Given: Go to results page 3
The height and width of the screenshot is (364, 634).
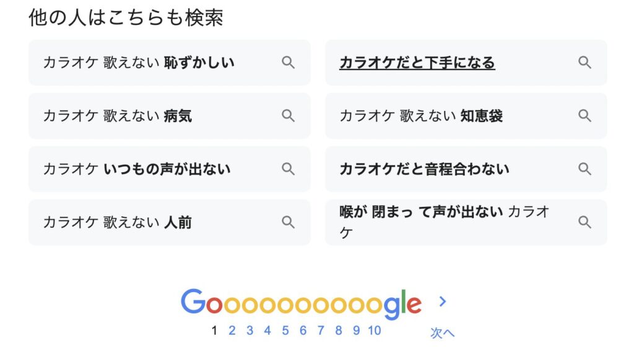Looking at the screenshot, I should [250, 331].
